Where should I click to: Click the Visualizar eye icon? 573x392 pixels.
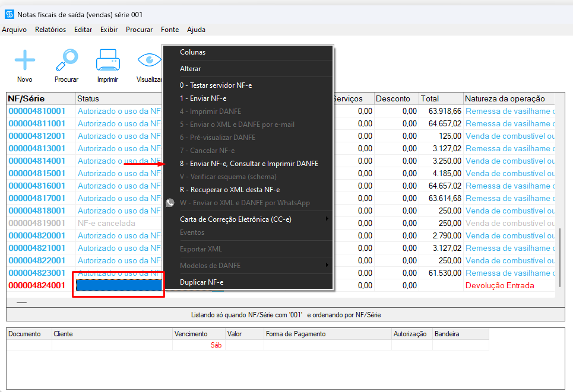(x=149, y=60)
